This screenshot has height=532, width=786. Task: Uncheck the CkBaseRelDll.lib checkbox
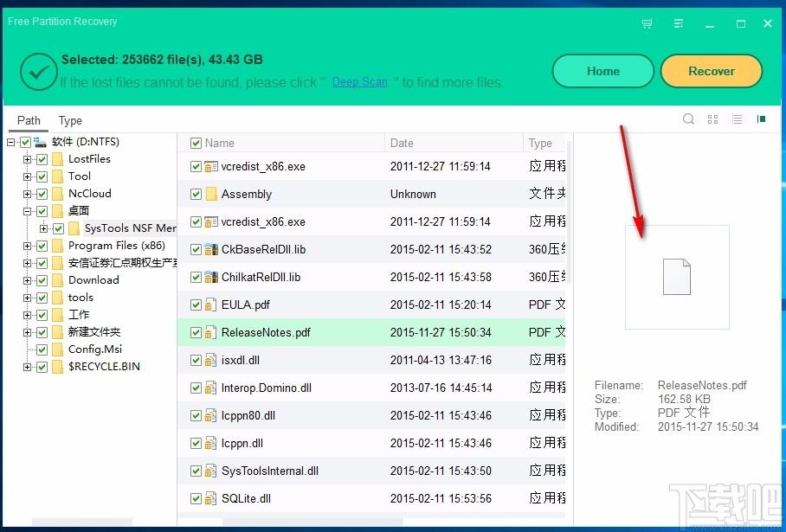pos(196,249)
